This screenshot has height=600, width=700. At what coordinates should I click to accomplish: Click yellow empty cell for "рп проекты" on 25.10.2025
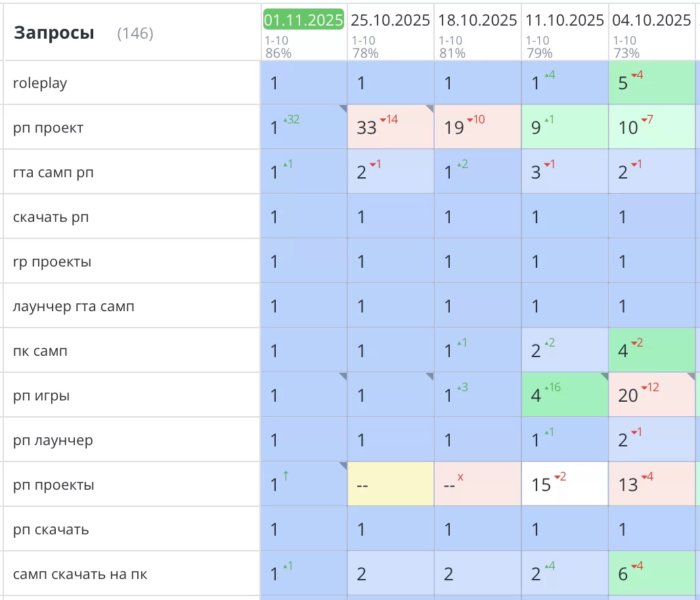click(391, 484)
